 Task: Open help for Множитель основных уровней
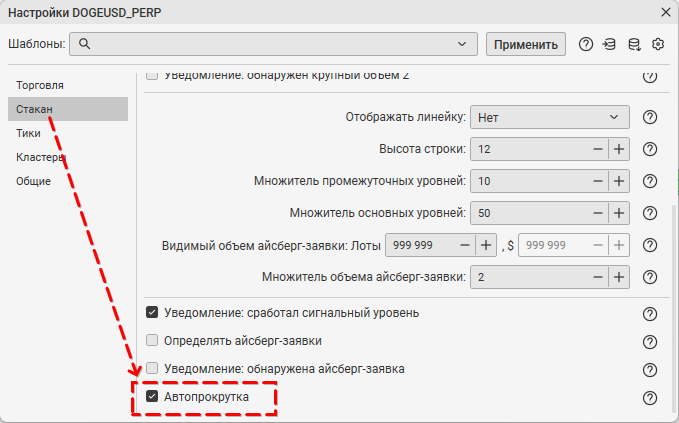[x=650, y=213]
